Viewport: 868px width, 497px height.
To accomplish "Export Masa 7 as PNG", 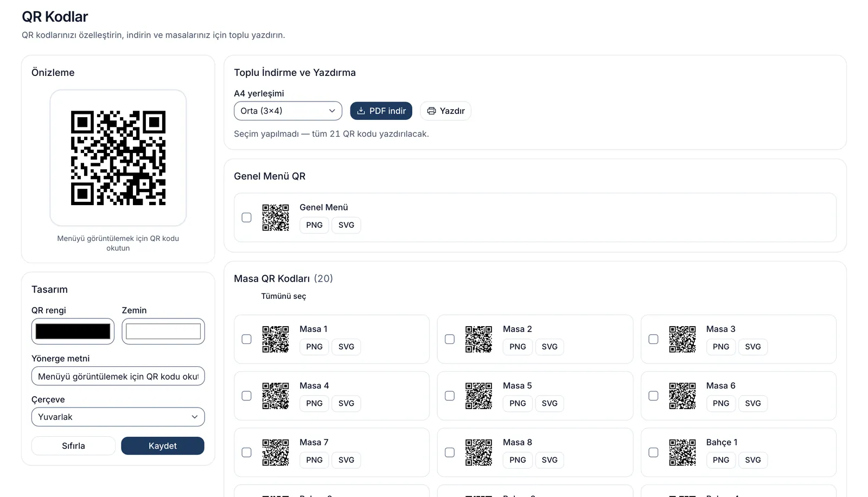I will coord(315,460).
